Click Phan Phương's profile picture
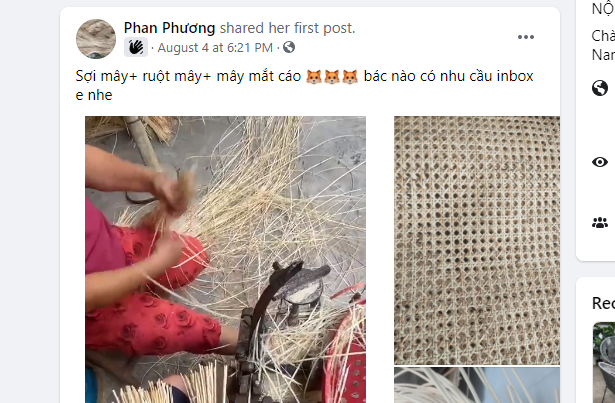This screenshot has height=403, width=615. pyautogui.click(x=96, y=38)
